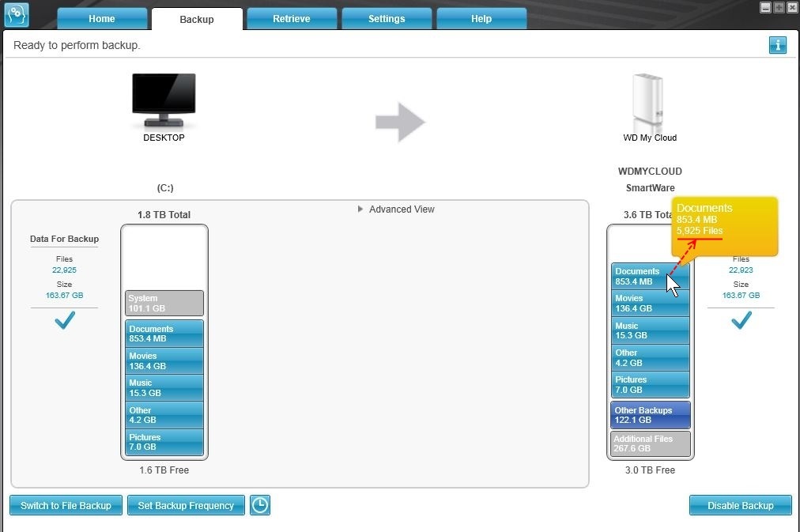Open the Retrieve tab
800x532 pixels.
pos(292,19)
